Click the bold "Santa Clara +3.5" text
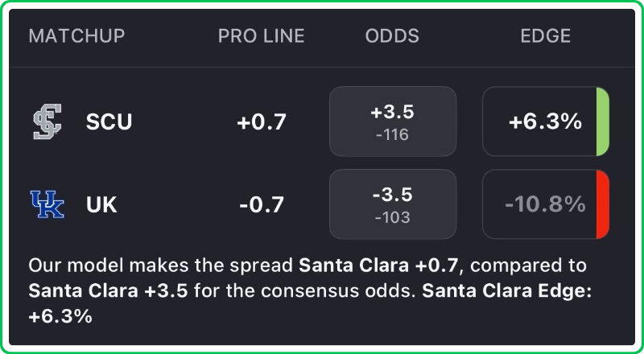Image resolution: width=644 pixels, height=354 pixels. pos(108,290)
